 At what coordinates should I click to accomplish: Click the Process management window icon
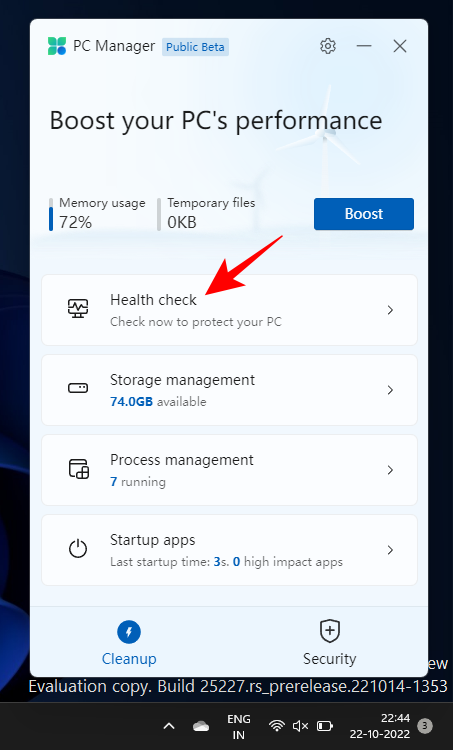point(78,469)
